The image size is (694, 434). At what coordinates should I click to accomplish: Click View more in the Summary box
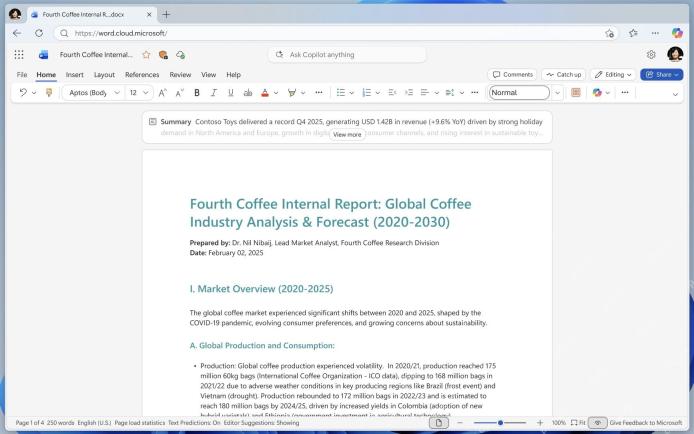pyautogui.click(x=347, y=134)
